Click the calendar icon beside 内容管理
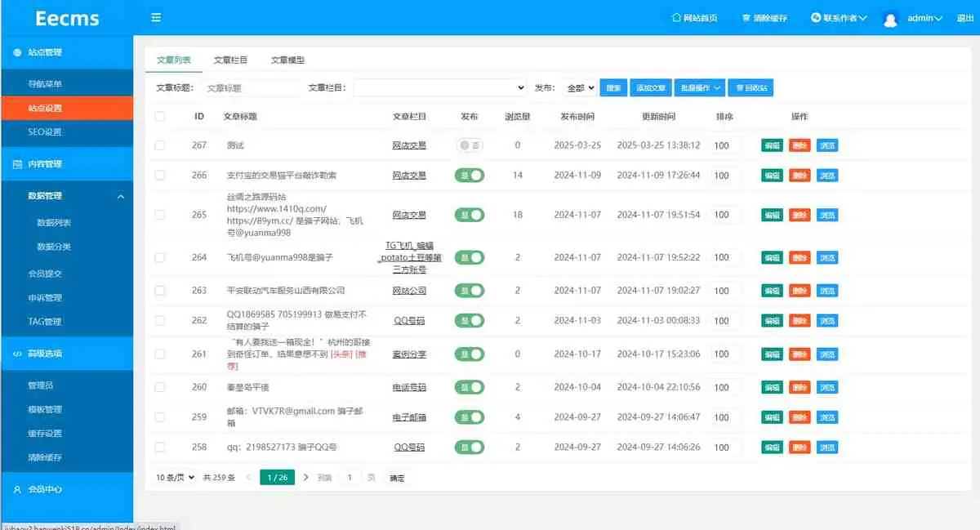Image resolution: width=980 pixels, height=530 pixels. pyautogui.click(x=17, y=164)
